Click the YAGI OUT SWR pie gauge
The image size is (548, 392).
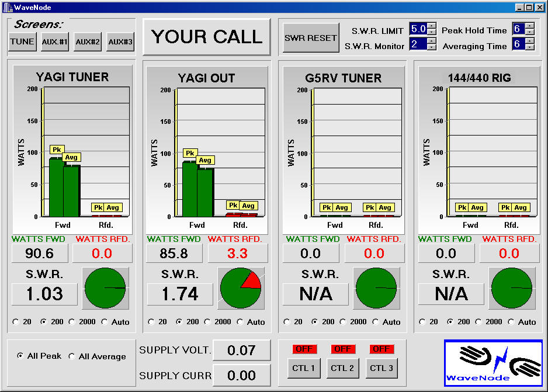(240, 289)
